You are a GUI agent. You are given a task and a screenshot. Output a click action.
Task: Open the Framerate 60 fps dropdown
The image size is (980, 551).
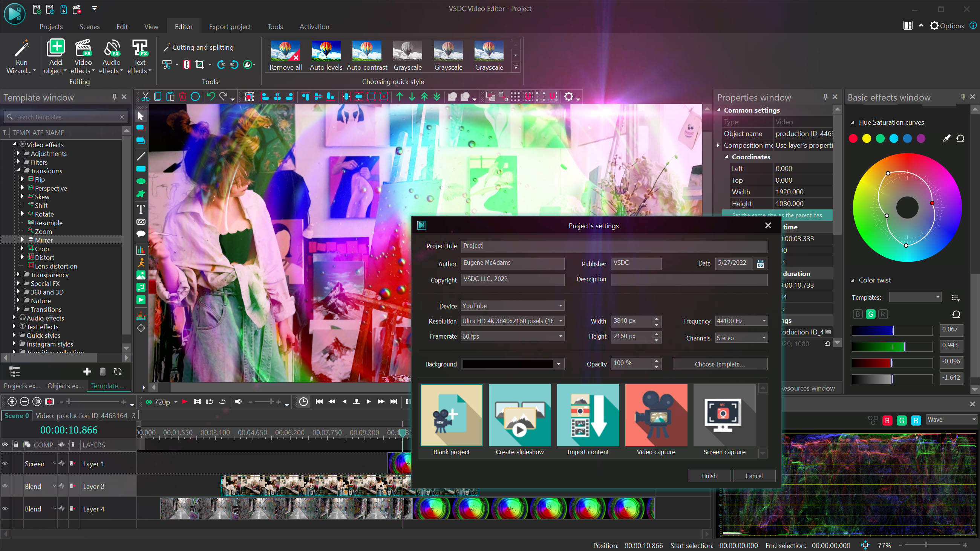(512, 336)
